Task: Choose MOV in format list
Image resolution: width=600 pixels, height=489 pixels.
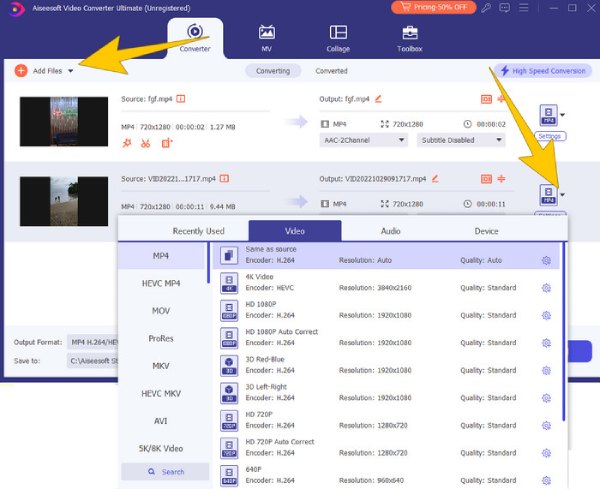Action: (161, 311)
